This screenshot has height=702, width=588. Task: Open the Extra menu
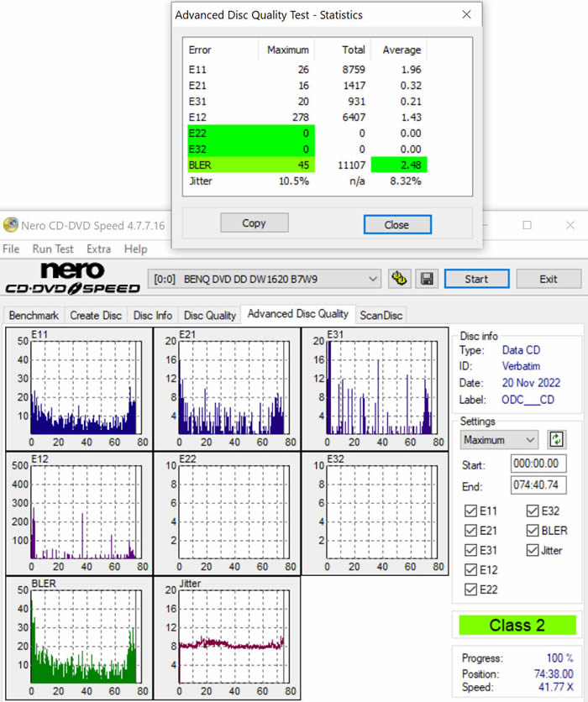point(98,249)
